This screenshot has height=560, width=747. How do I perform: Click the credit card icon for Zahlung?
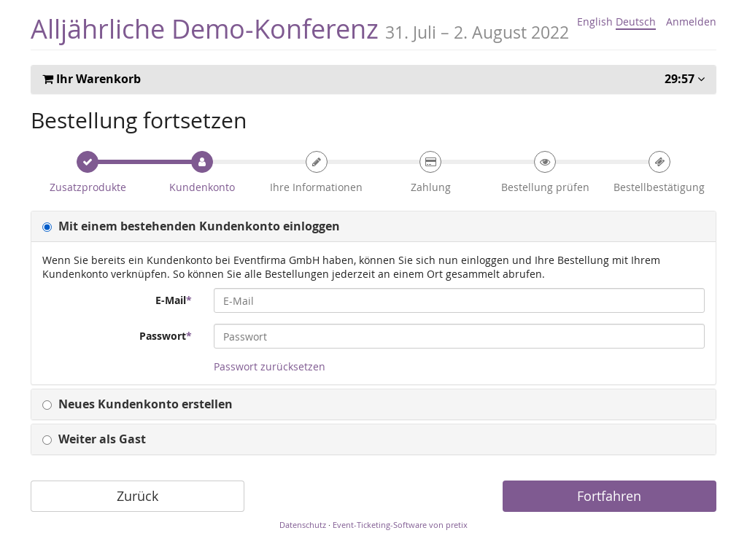pos(430,162)
